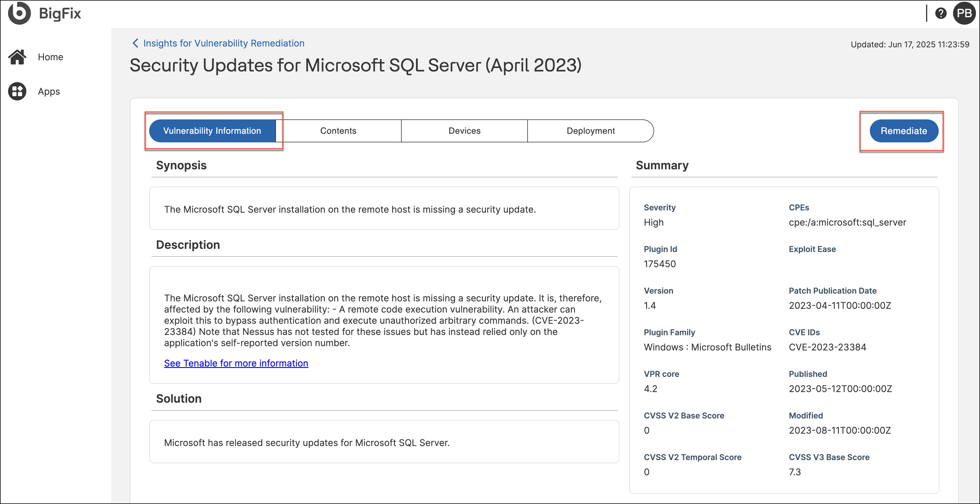
Task: Open the Home icon in sidebar
Action: [17, 57]
